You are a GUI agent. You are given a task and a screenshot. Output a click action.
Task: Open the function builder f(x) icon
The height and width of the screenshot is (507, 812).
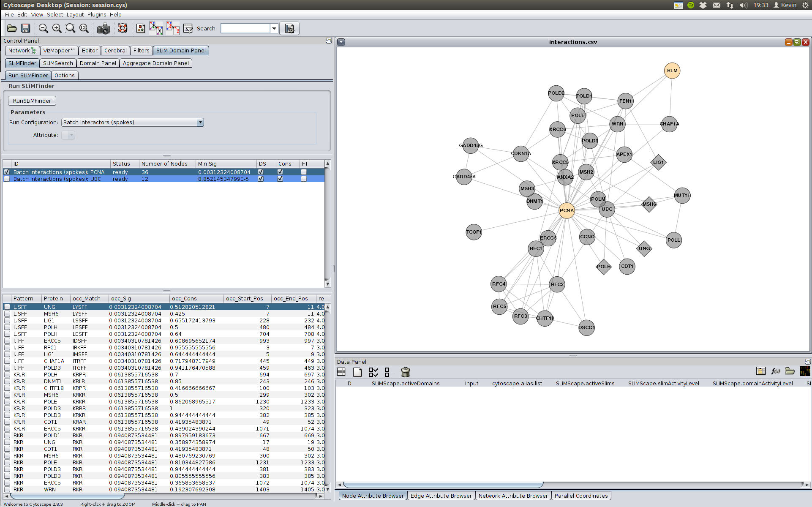click(775, 371)
